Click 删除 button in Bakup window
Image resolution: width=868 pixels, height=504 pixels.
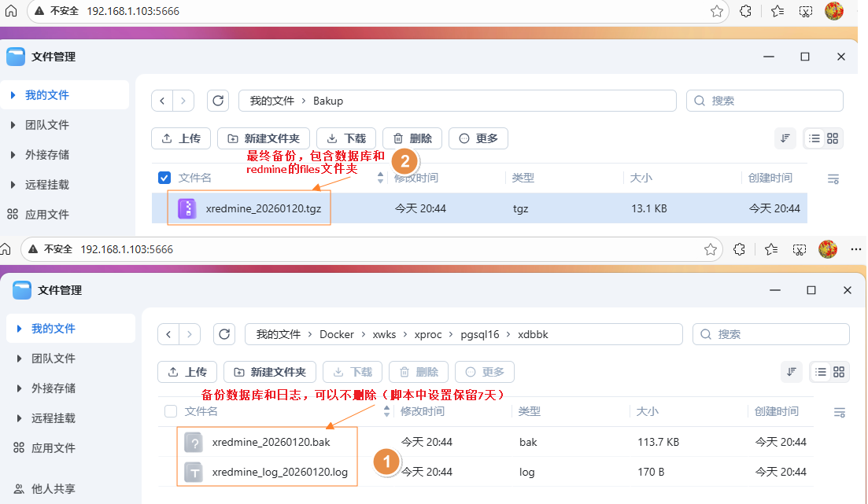point(412,138)
